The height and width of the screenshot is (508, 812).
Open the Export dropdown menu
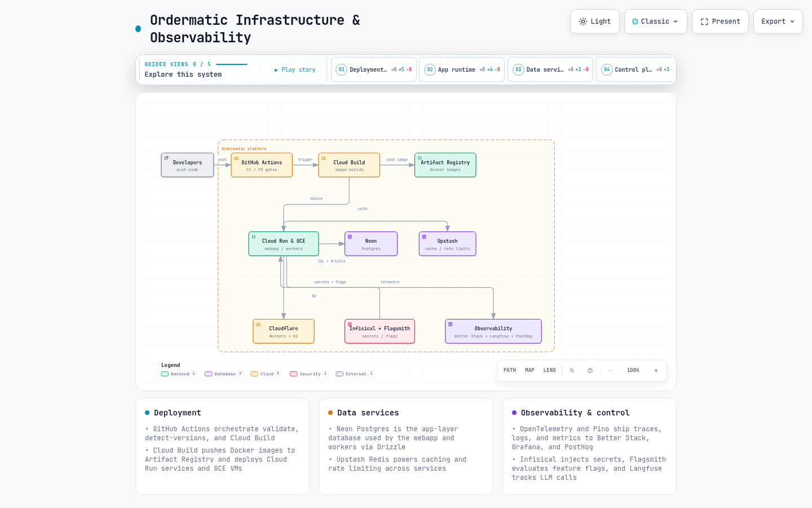(x=778, y=21)
